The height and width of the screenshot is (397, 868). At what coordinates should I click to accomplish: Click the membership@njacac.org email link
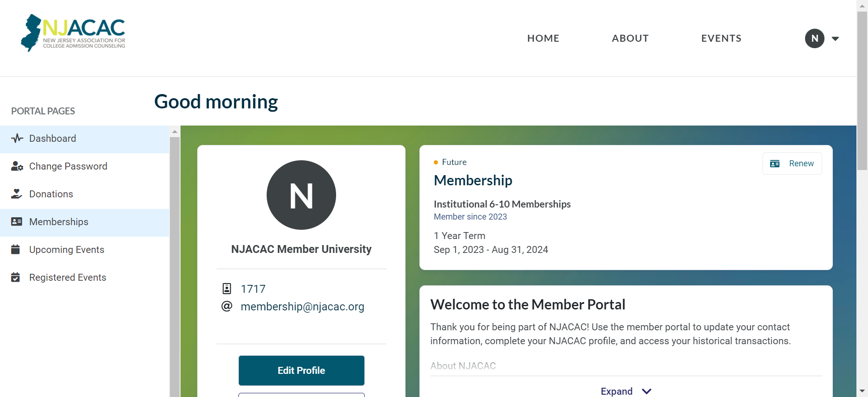pyautogui.click(x=302, y=307)
